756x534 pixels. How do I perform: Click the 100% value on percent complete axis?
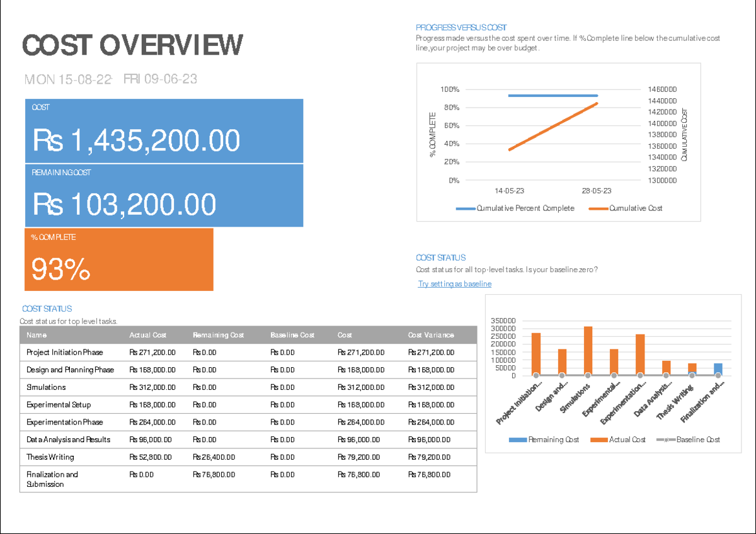[x=449, y=89]
